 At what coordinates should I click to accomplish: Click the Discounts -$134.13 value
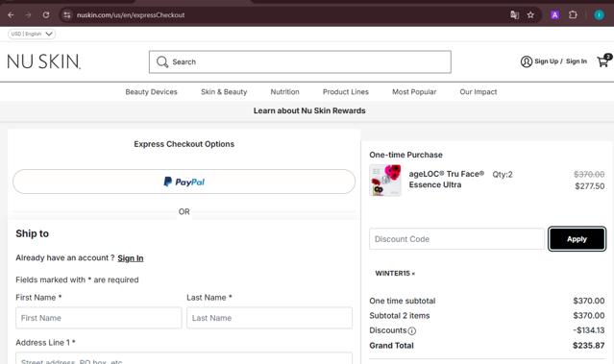[589, 330]
